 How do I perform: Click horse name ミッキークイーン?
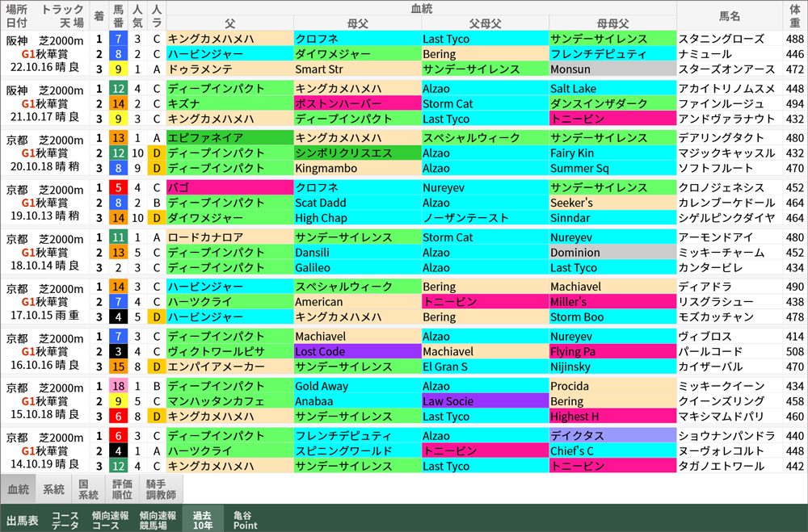[x=721, y=386]
